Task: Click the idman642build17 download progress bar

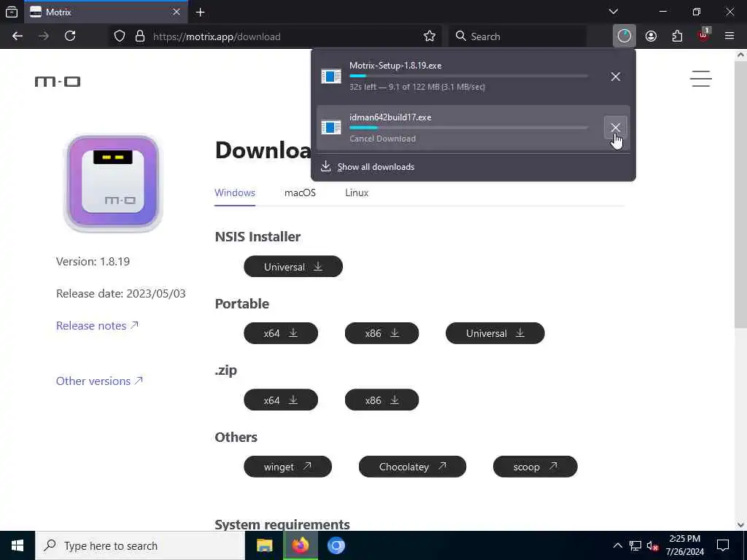Action: (468, 128)
